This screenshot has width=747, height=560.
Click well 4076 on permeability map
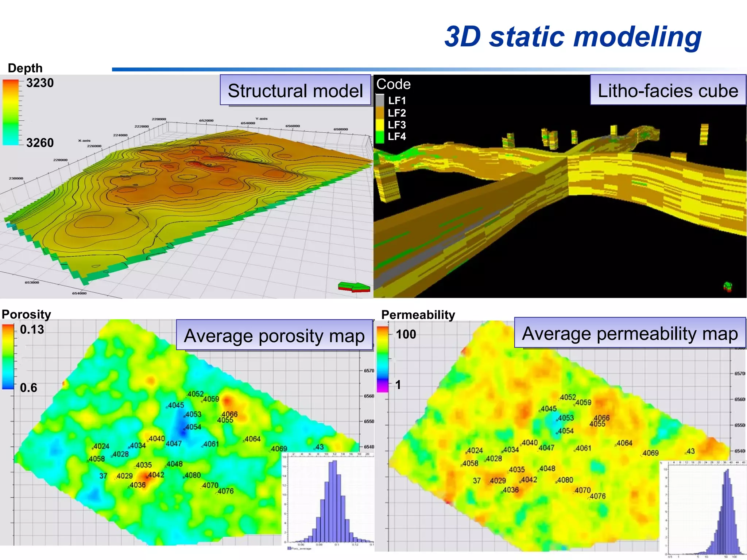click(597, 496)
